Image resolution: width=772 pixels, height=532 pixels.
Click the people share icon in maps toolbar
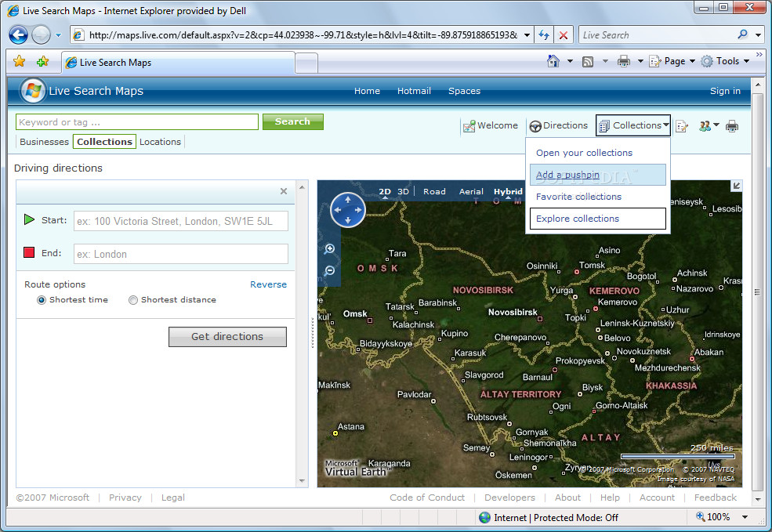tap(705, 126)
